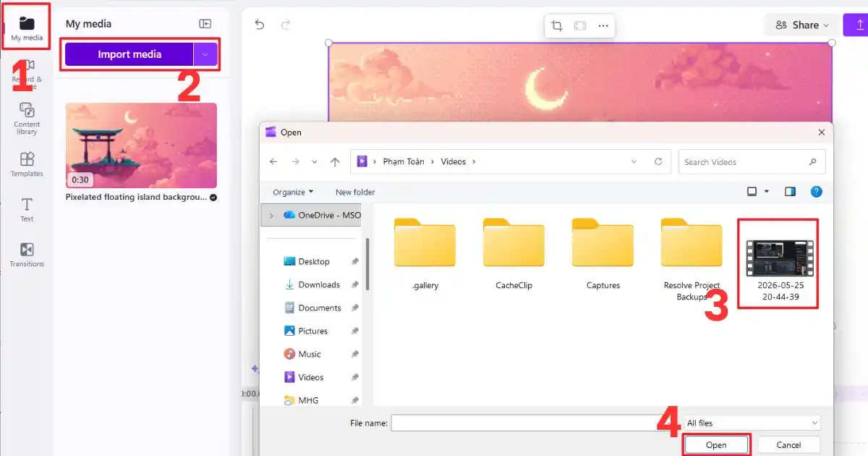This screenshot has height=456, width=868.
Task: Click the undo arrow icon
Action: point(260,25)
